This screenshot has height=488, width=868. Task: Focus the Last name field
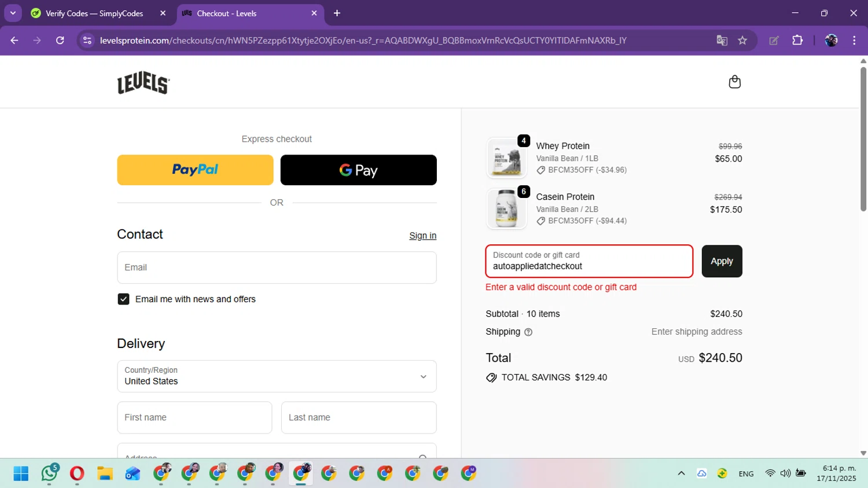pyautogui.click(x=359, y=417)
